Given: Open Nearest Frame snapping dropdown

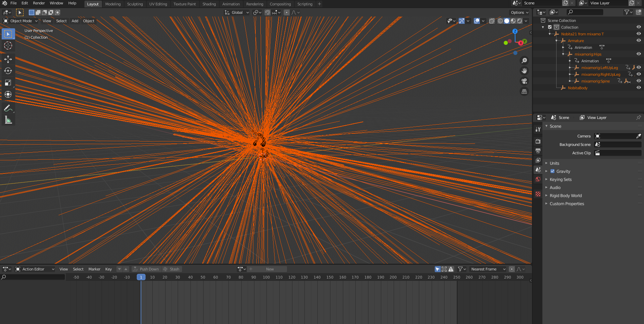Looking at the screenshot, I should (x=488, y=269).
